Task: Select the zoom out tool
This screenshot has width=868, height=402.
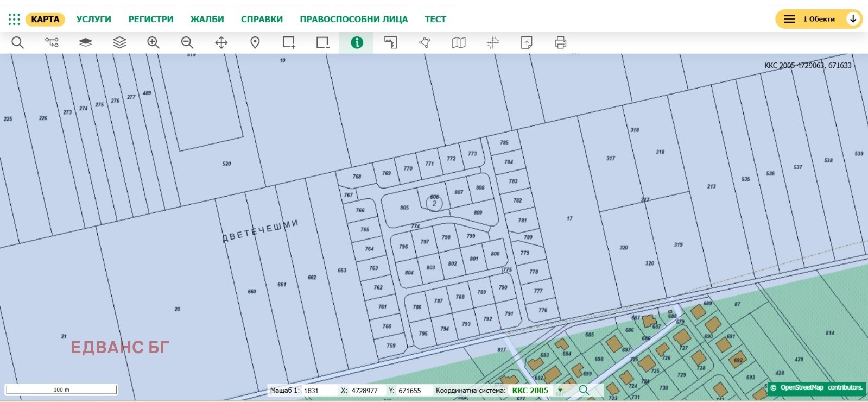Action: 187,42
